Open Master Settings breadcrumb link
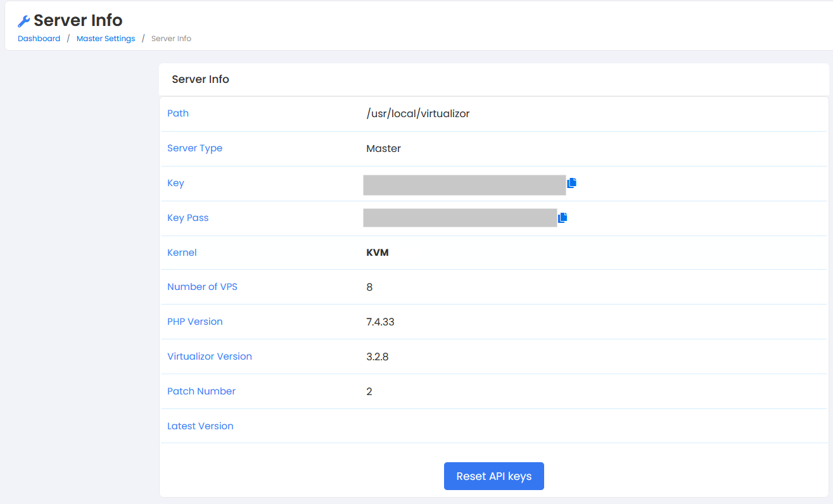Viewport: 833px width, 504px height. [x=106, y=39]
